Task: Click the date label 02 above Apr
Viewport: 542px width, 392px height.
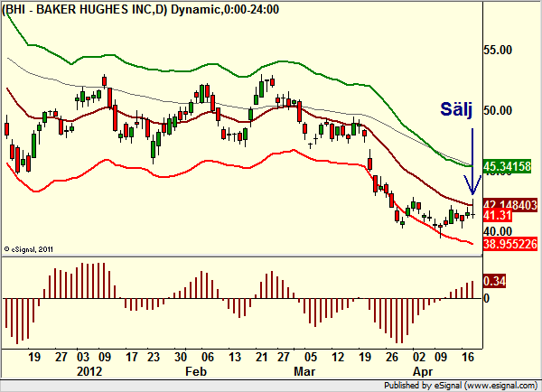Action: point(418,357)
